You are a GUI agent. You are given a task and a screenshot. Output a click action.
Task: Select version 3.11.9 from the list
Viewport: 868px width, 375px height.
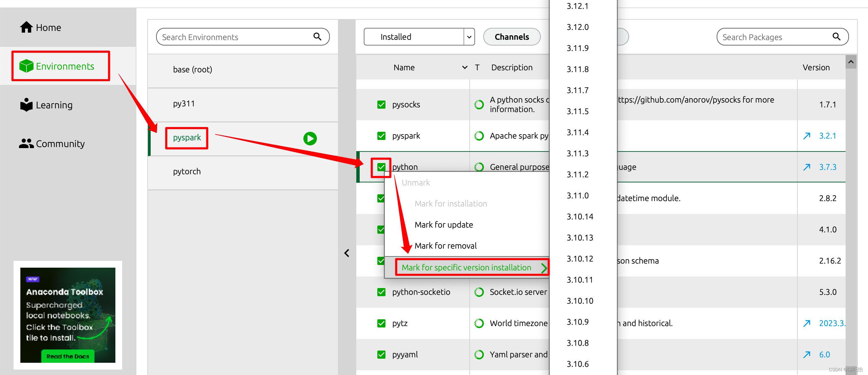[x=578, y=48]
